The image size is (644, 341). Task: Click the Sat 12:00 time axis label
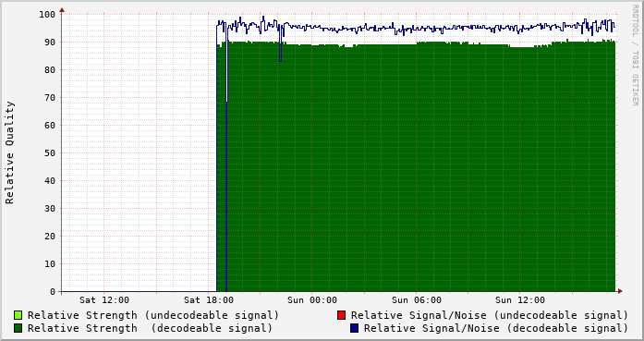[x=104, y=300]
